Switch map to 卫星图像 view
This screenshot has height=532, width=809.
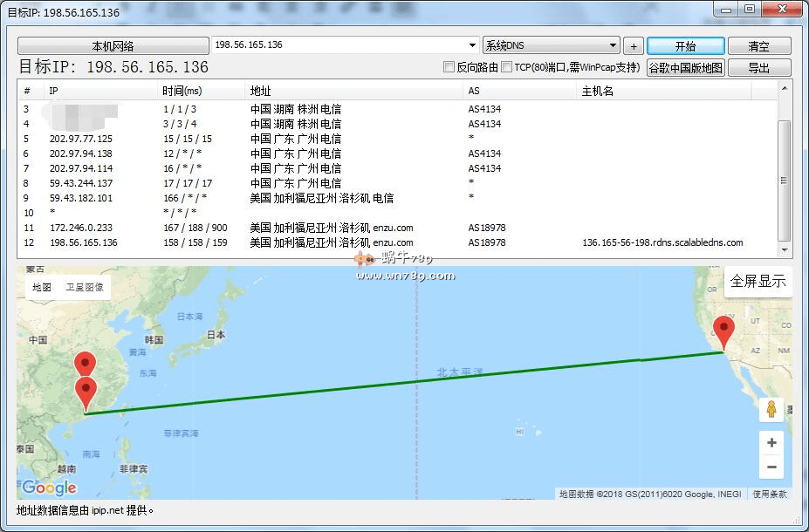85,287
